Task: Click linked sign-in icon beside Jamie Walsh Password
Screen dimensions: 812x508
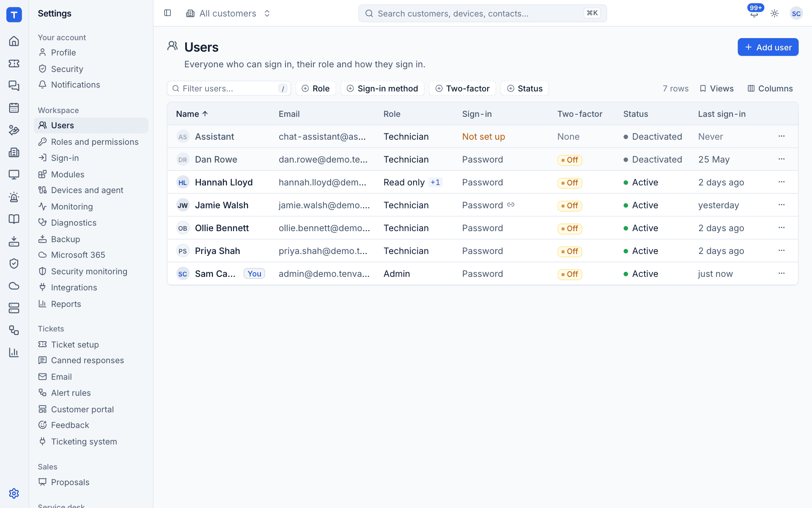Action: 511,205
